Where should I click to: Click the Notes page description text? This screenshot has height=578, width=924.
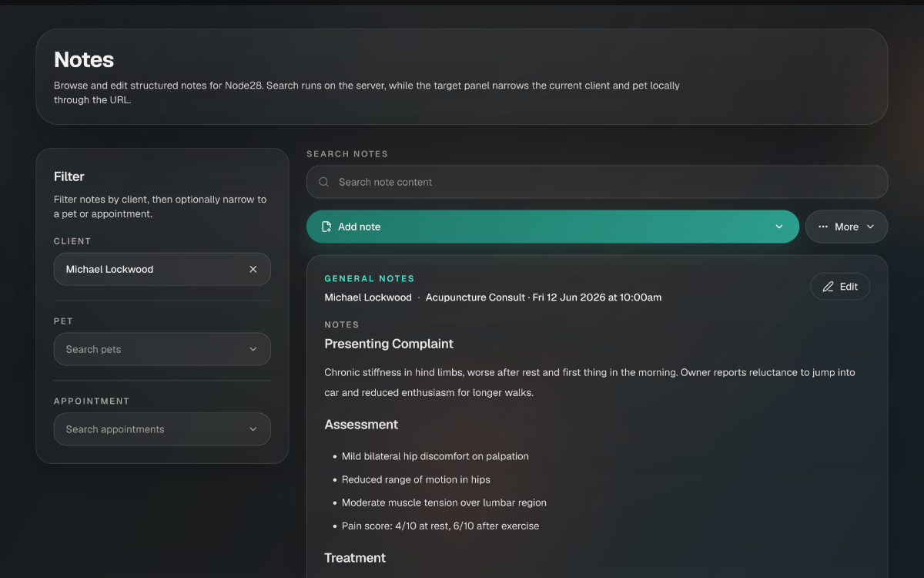tap(367, 92)
